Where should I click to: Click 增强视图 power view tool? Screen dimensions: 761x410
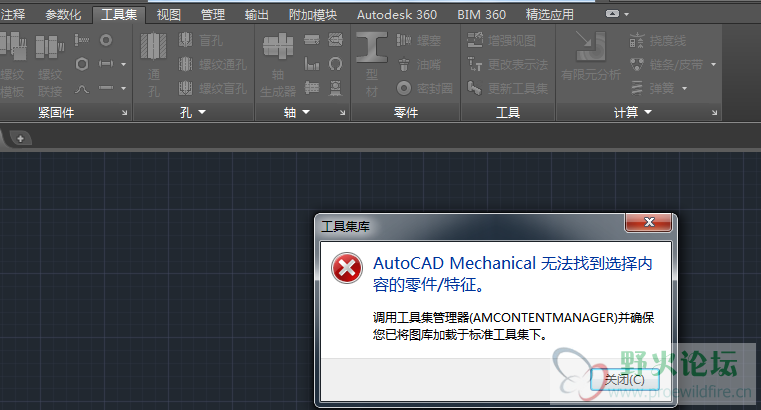[x=501, y=40]
